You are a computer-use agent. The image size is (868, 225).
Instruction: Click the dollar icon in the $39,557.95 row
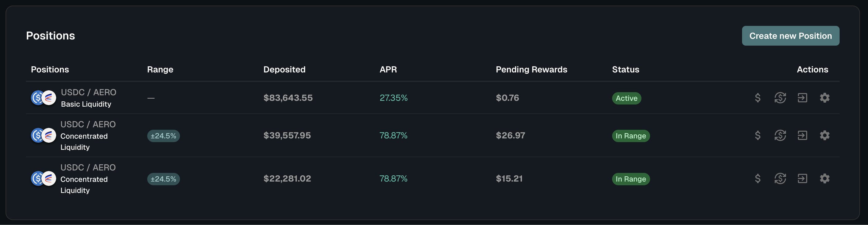[757, 136]
